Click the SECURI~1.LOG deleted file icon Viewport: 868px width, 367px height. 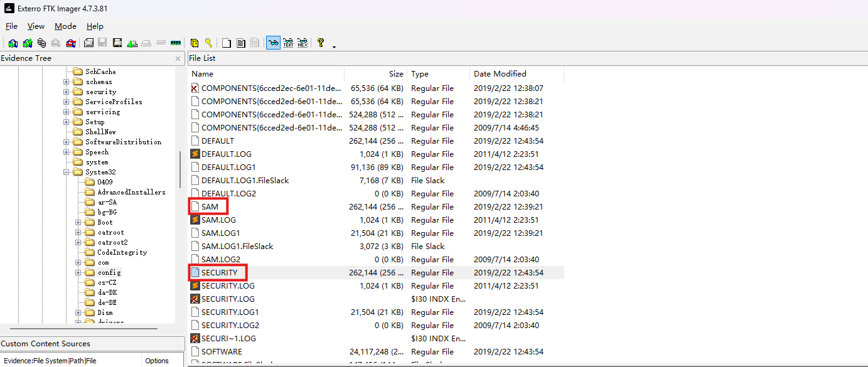[195, 338]
